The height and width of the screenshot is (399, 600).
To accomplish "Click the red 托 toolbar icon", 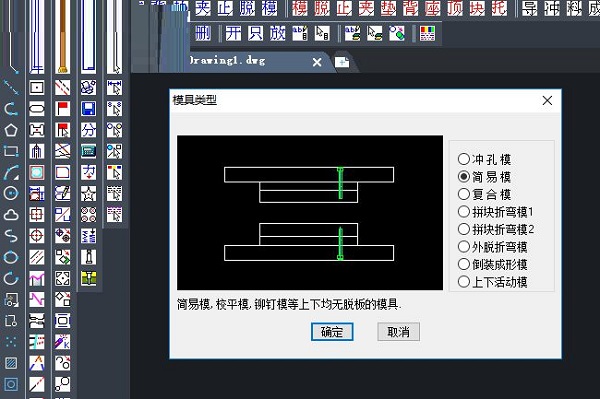I will (499, 8).
